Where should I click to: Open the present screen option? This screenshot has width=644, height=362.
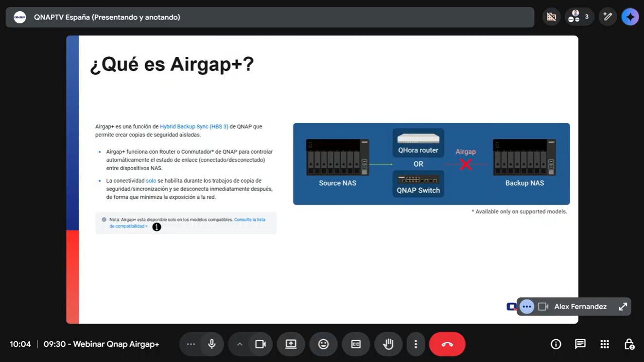291,344
